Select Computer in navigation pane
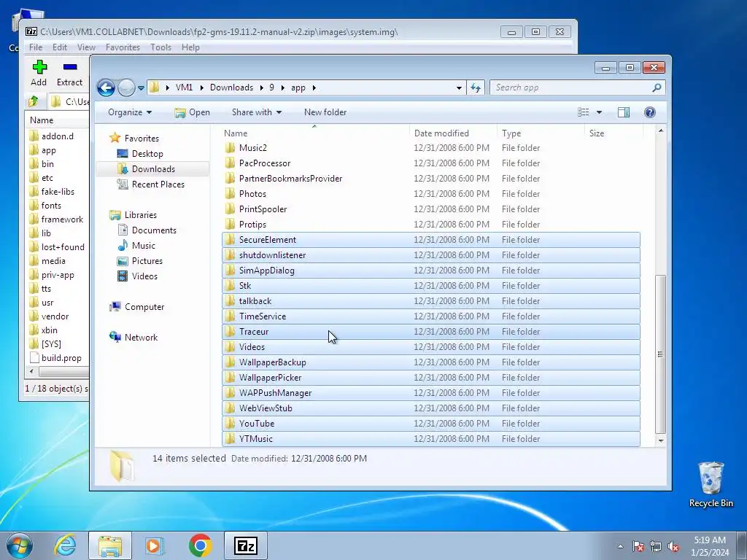This screenshot has height=560, width=747. 144,307
